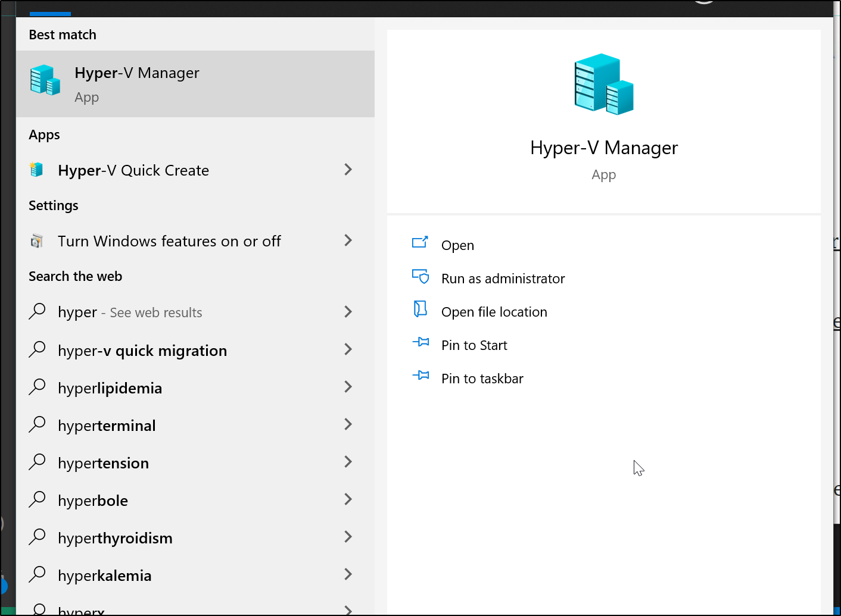The width and height of the screenshot is (841, 616).
Task: Click search icon beside hyper web results
Action: click(x=37, y=311)
